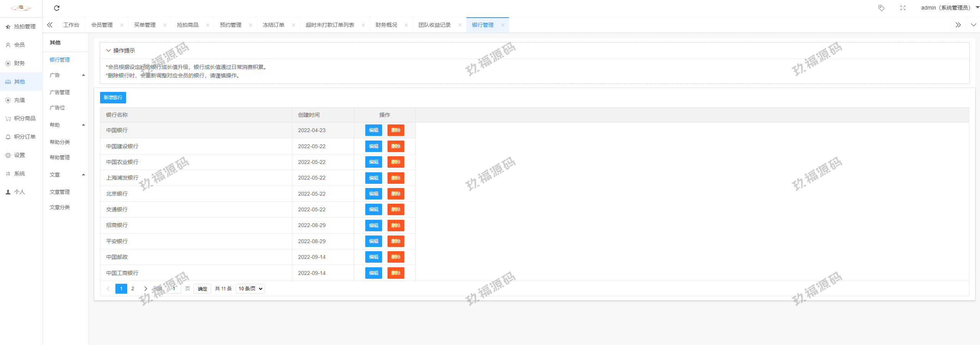This screenshot has height=345, width=980.
Task: Open the 10 条/页 page size dropdown
Action: [x=250, y=289]
